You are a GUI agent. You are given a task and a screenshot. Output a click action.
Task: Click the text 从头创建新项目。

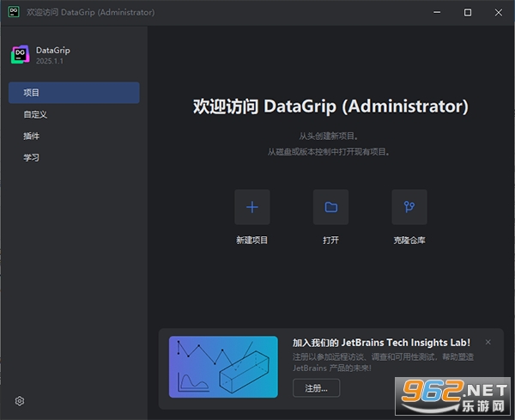coord(329,136)
